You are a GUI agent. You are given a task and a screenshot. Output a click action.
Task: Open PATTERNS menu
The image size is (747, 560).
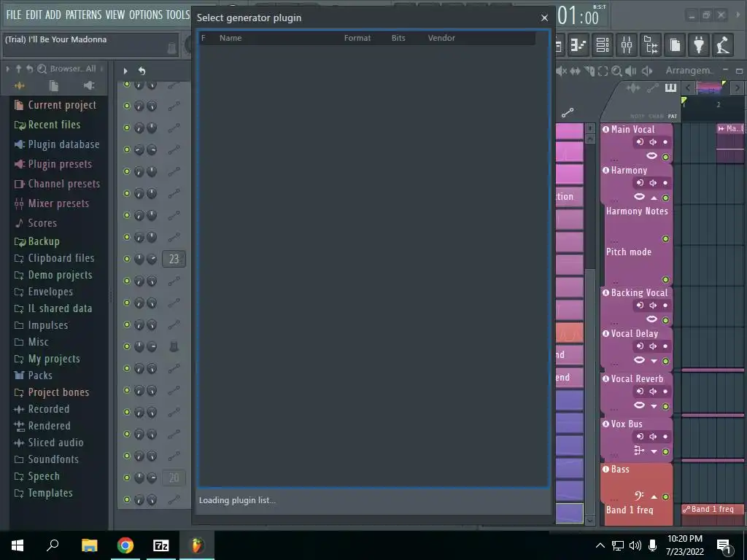pyautogui.click(x=83, y=15)
